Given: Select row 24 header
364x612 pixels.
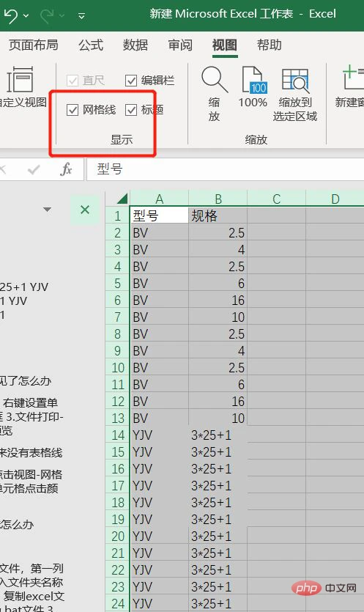Looking at the screenshot, I should 117,603.
